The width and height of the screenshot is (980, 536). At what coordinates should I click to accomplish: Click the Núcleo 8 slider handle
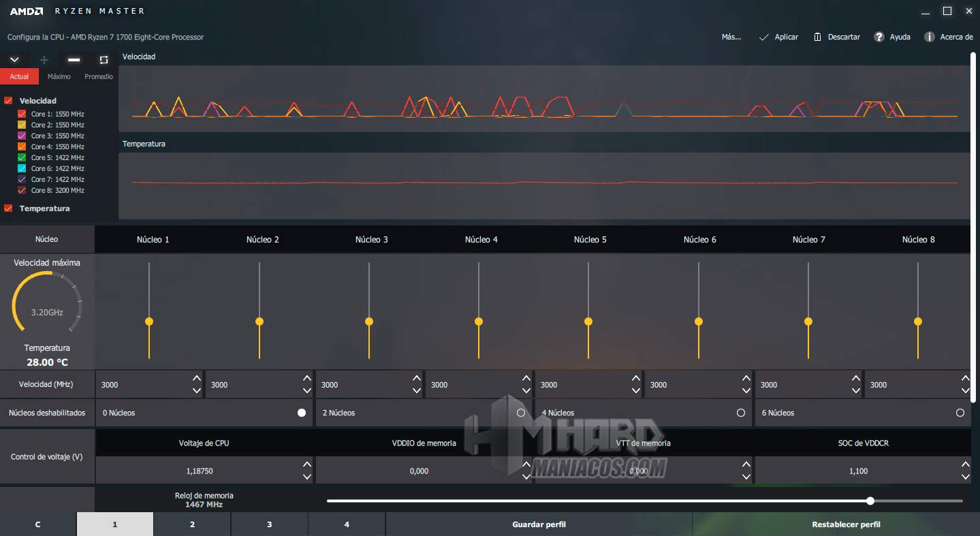[918, 321]
